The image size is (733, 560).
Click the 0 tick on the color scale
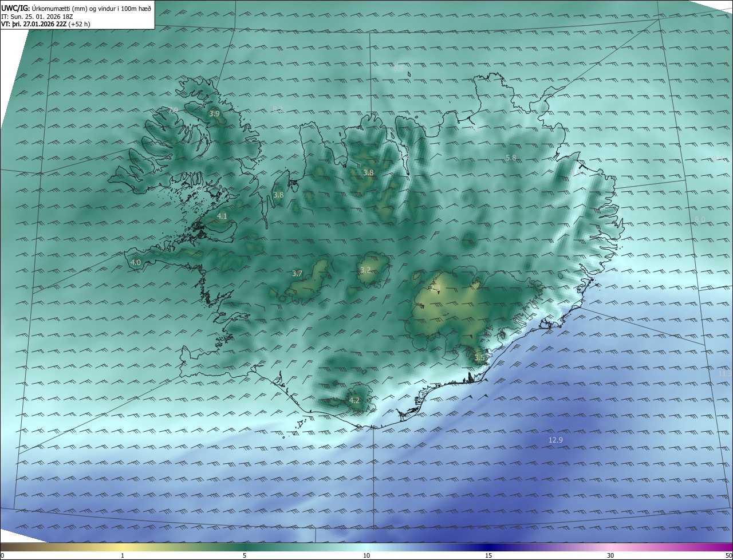[x=2, y=555]
